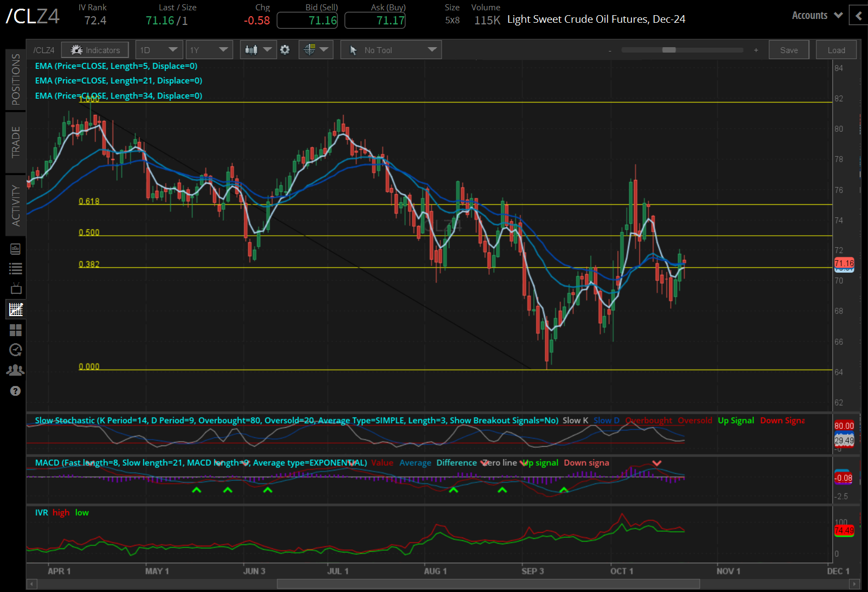Select the candlestick chart style icon

253,49
